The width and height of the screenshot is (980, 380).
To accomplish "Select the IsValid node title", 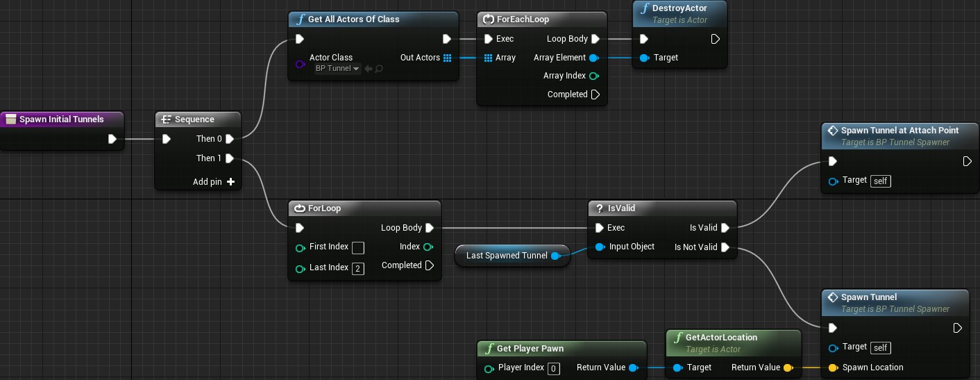I will (621, 208).
